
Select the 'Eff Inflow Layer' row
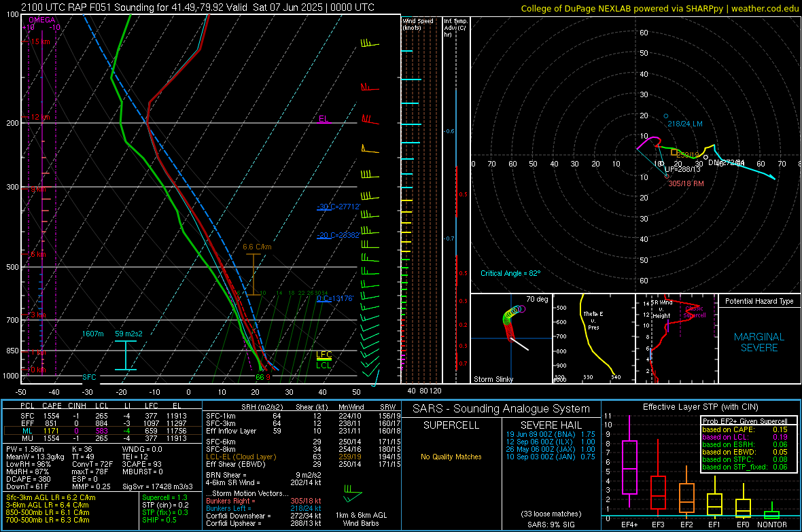tap(303, 431)
